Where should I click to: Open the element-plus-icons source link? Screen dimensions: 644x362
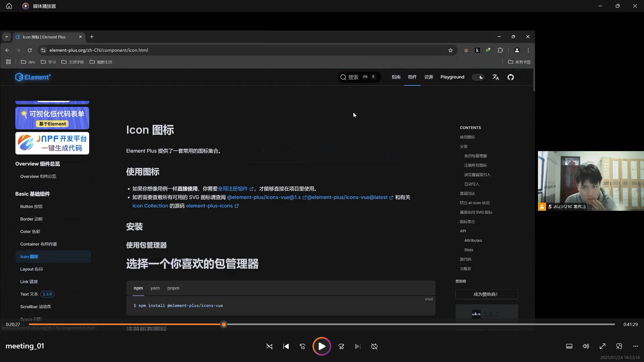point(212,206)
